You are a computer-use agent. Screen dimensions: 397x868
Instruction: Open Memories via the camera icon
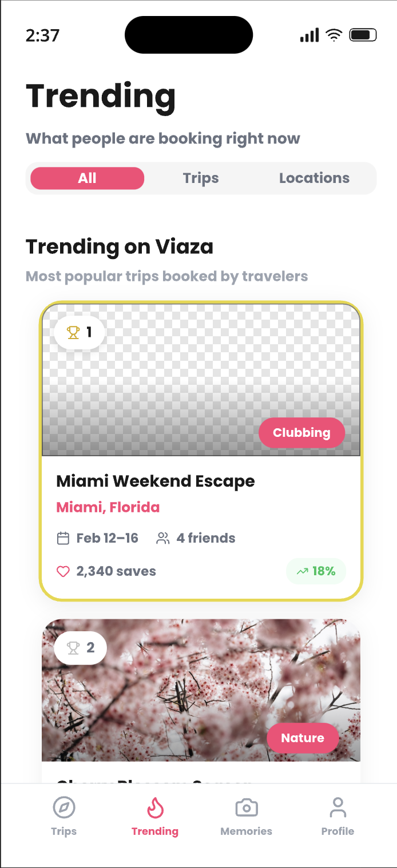point(246,807)
